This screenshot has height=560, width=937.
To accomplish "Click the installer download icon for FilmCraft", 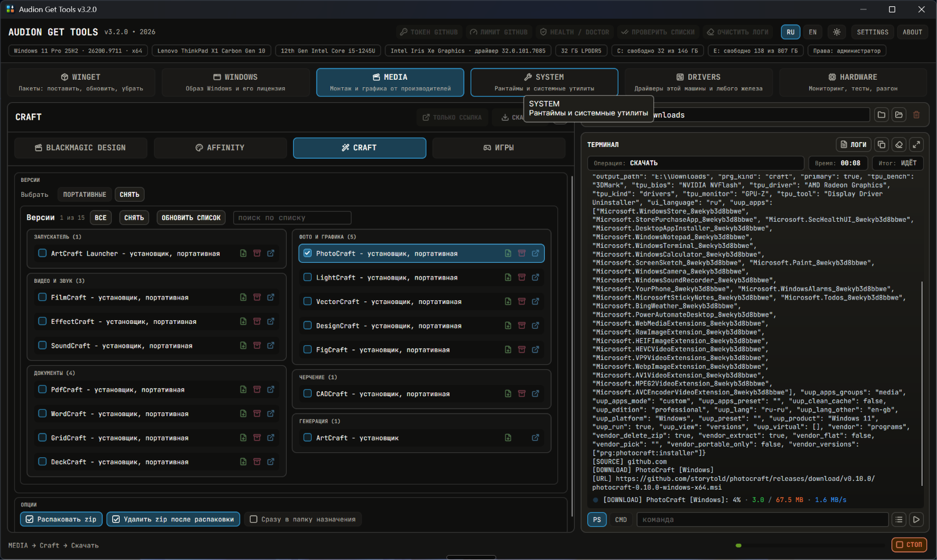I will [243, 297].
